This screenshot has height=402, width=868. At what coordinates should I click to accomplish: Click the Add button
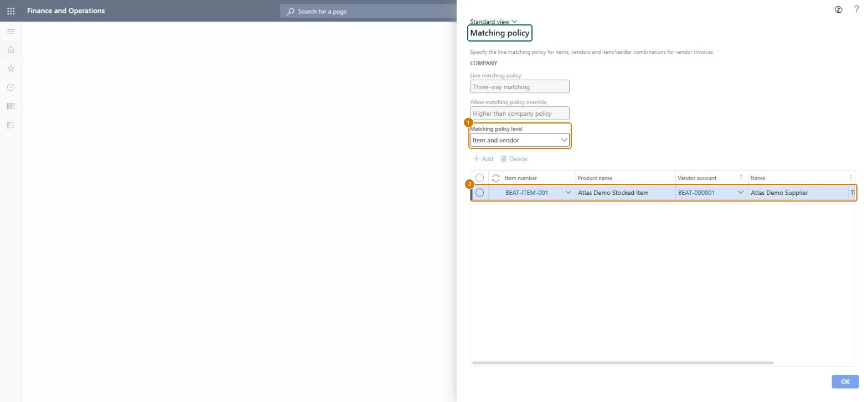pos(483,159)
